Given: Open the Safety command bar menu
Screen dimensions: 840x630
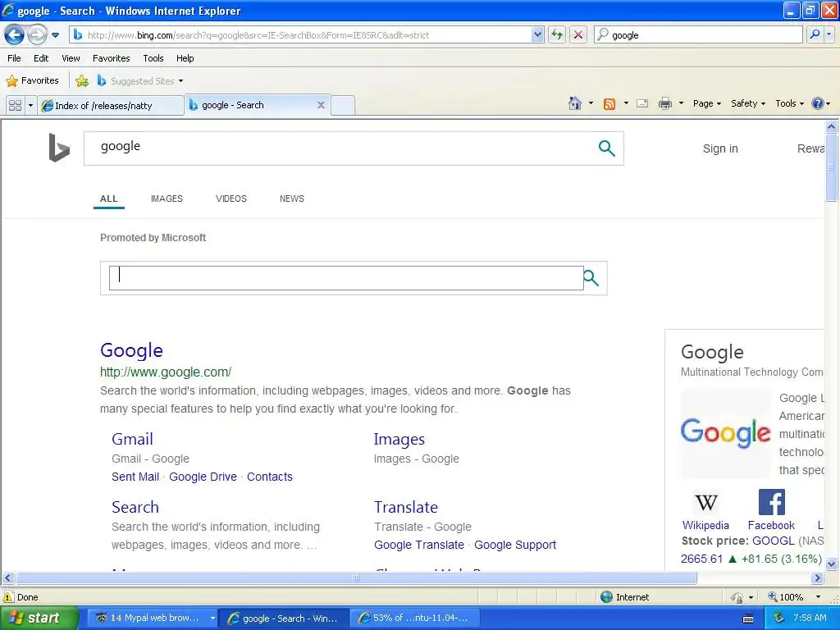Looking at the screenshot, I should coord(748,103).
